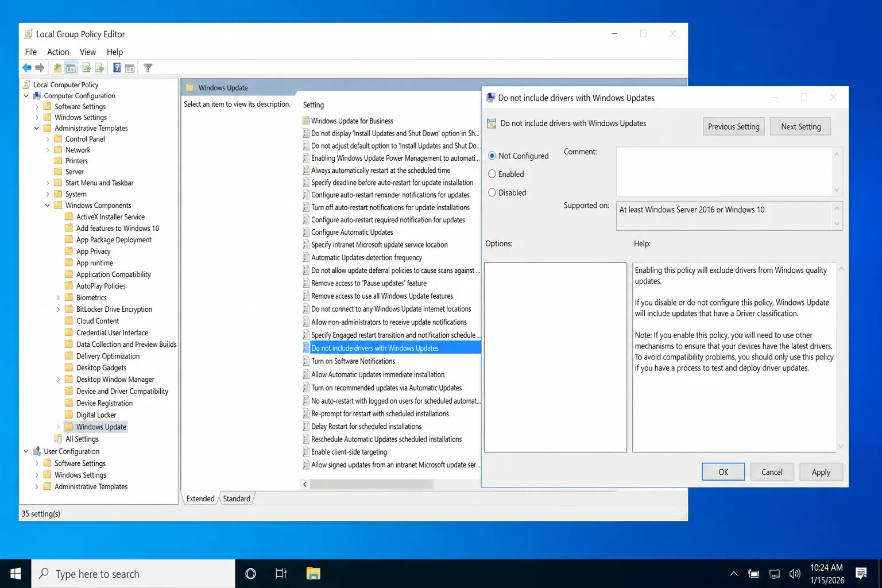Click the Computer Configuration computer icon
This screenshot has width=882, height=588.
pyautogui.click(x=37, y=96)
